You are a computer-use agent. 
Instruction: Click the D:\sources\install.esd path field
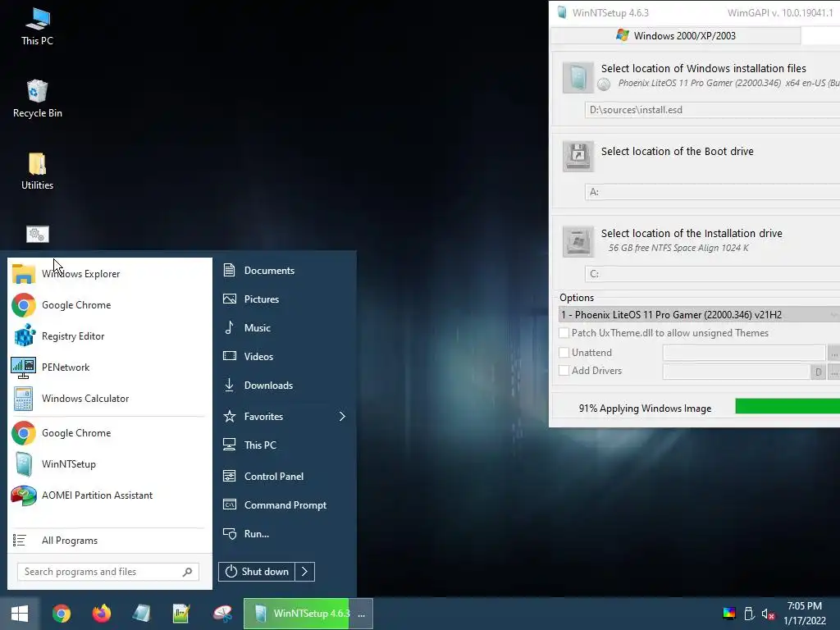pos(713,110)
